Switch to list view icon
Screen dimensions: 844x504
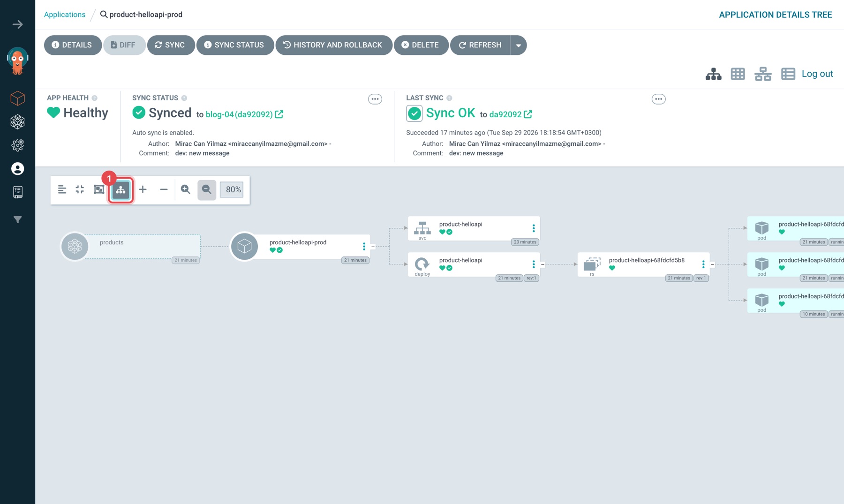point(788,74)
